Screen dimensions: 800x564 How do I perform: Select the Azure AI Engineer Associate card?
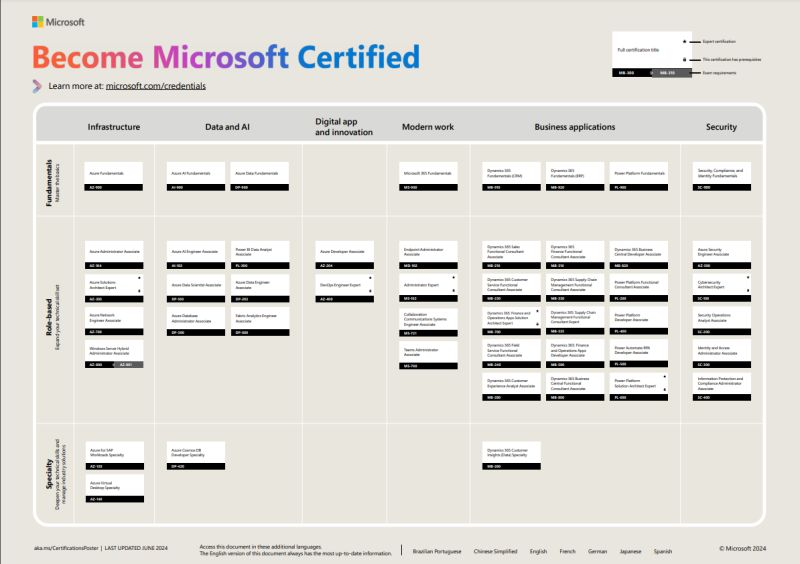coord(195,255)
